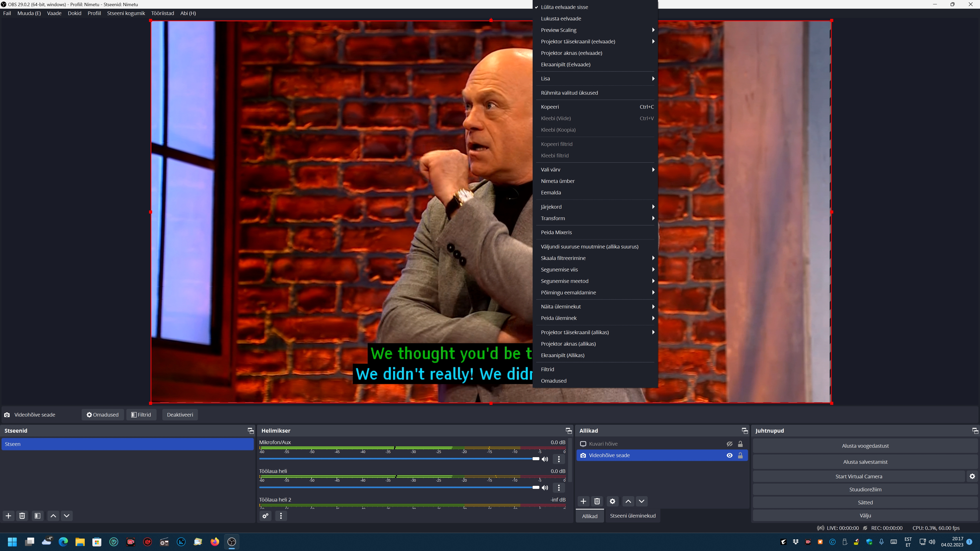Image resolution: width=980 pixels, height=551 pixels.
Task: Expand Järjekord submenu
Action: point(595,206)
